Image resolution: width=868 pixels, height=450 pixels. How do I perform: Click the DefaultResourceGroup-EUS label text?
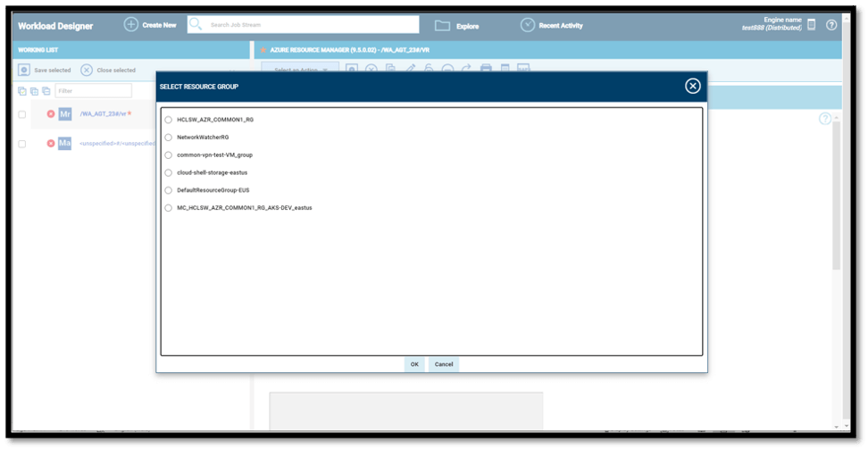tap(213, 190)
